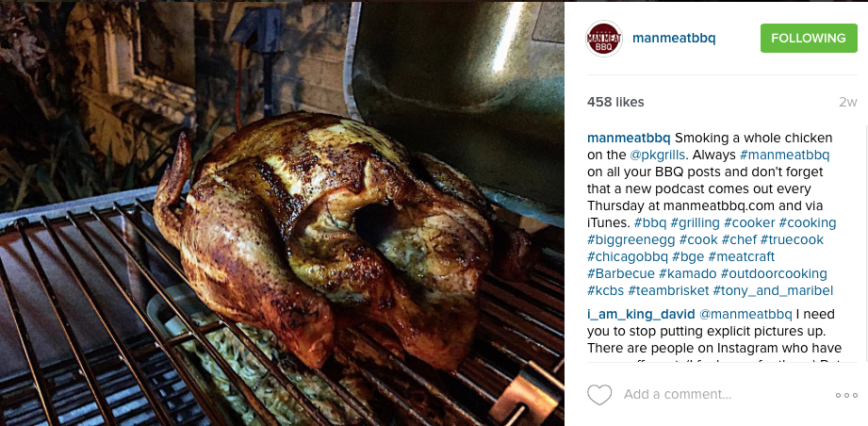Toggle the green FOLLOWING button
Viewport: 868px width, 426px height.
click(x=809, y=39)
